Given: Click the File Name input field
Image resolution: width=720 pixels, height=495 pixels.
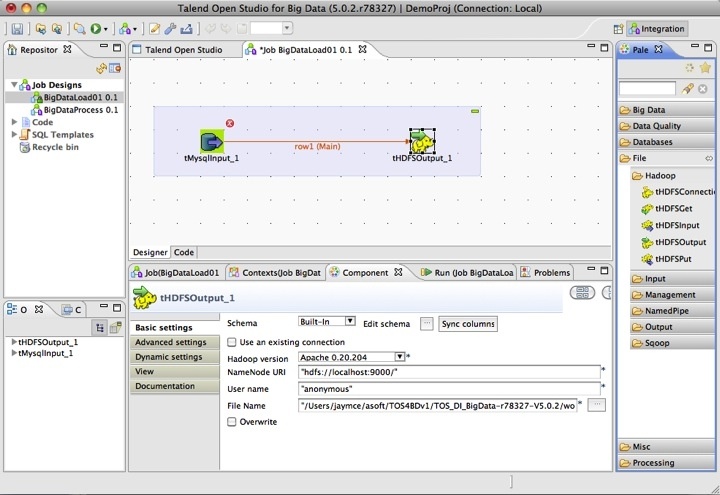Looking at the screenshot, I should (438, 405).
